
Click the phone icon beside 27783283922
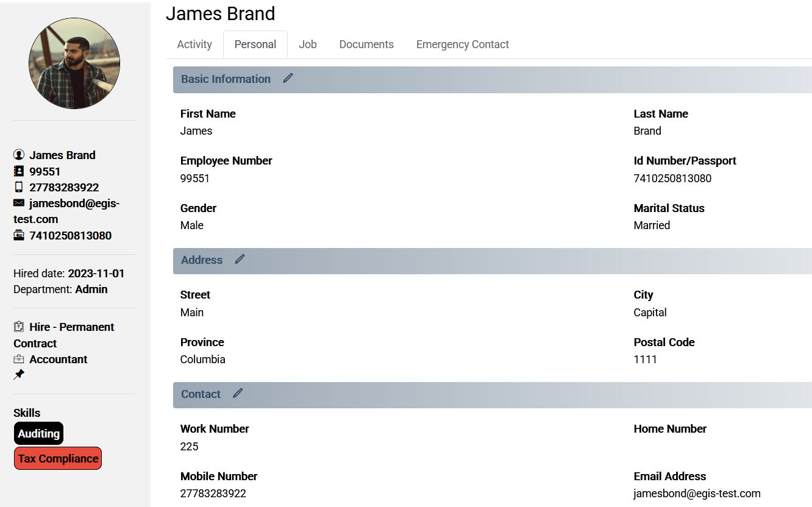click(x=19, y=187)
